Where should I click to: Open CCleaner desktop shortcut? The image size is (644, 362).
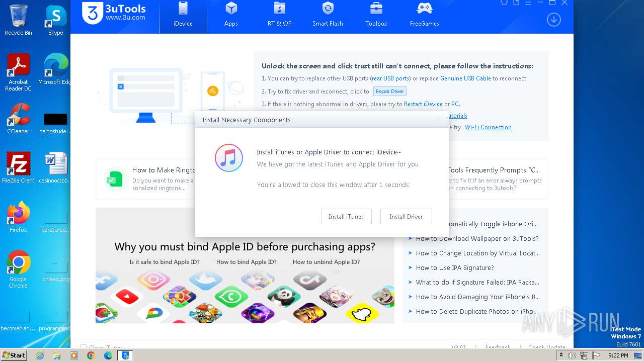pos(18,119)
